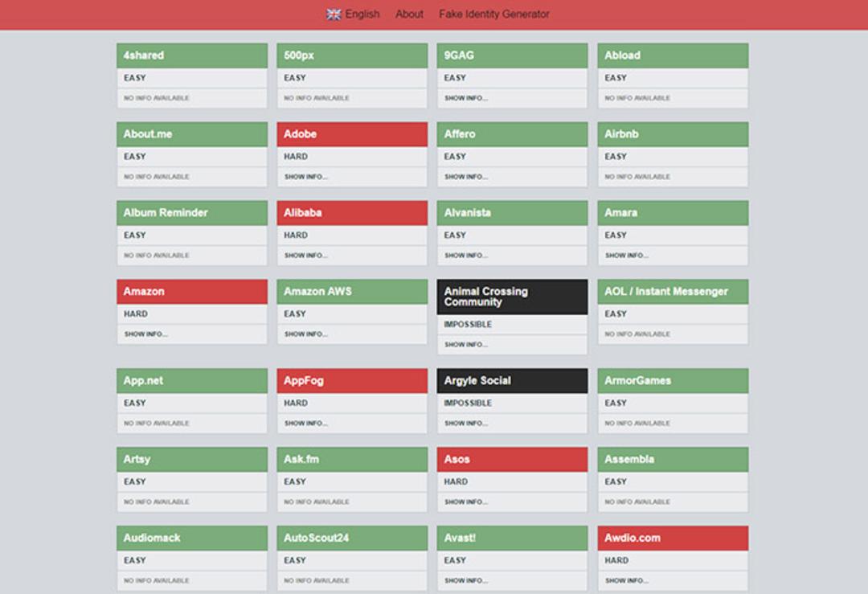Expand Show Info under Amazon
Screen dimensions: 868x594
pyautogui.click(x=146, y=334)
